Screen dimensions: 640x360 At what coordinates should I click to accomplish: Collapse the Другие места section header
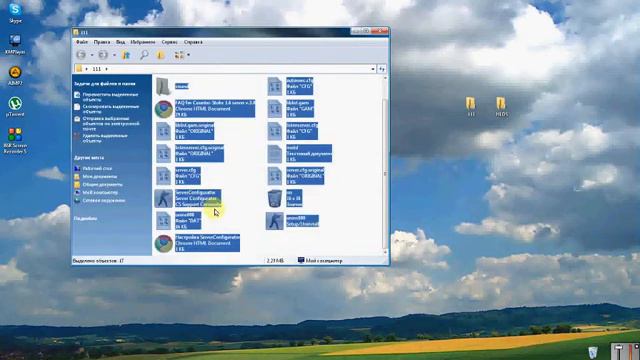click(89, 158)
